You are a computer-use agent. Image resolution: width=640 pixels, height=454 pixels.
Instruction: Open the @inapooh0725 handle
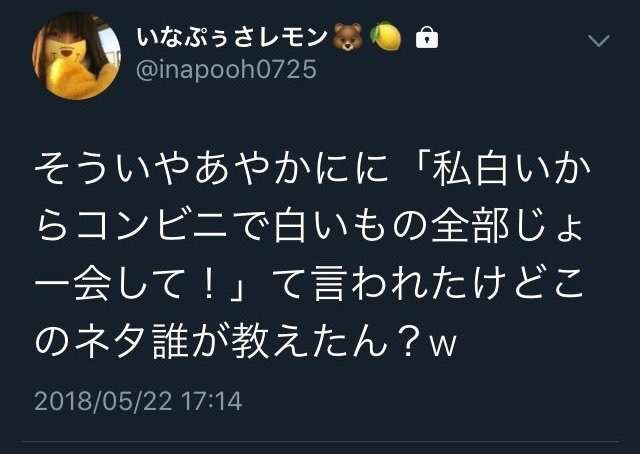tap(226, 69)
